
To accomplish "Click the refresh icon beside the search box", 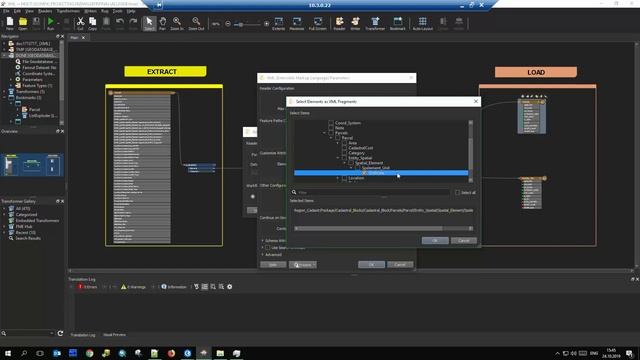I will click(x=60, y=333).
